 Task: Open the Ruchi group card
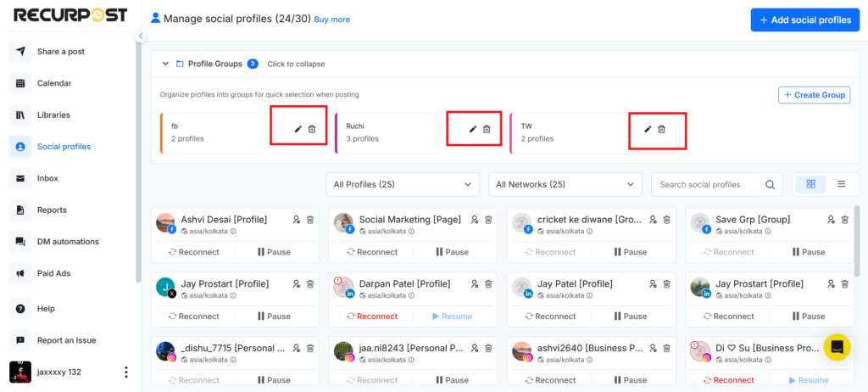tap(419, 132)
